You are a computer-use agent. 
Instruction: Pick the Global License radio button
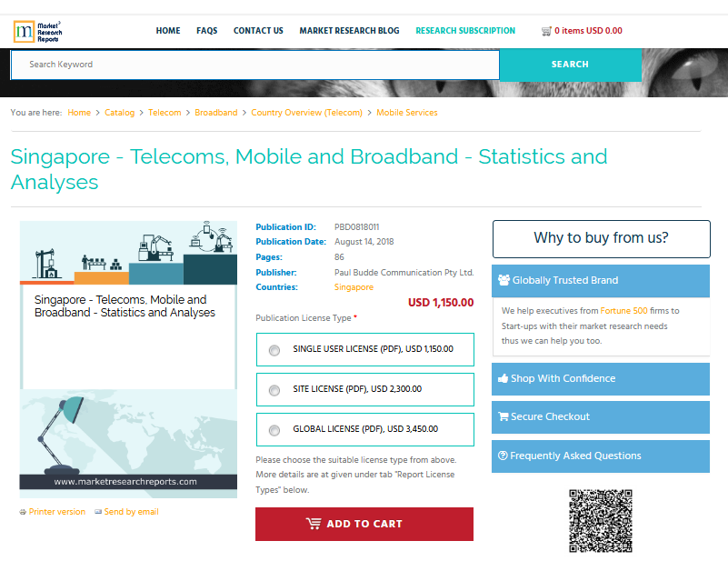click(274, 430)
